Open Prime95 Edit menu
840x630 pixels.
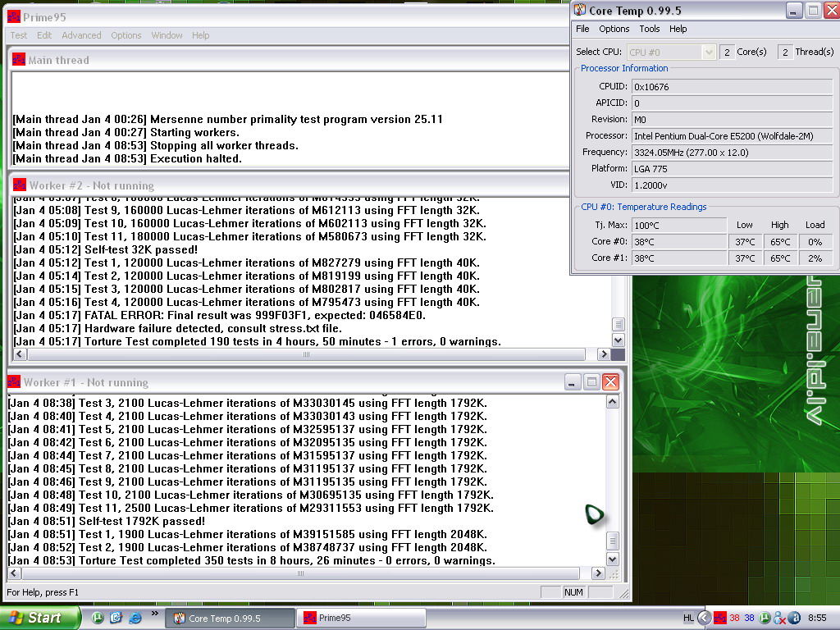pos(44,35)
